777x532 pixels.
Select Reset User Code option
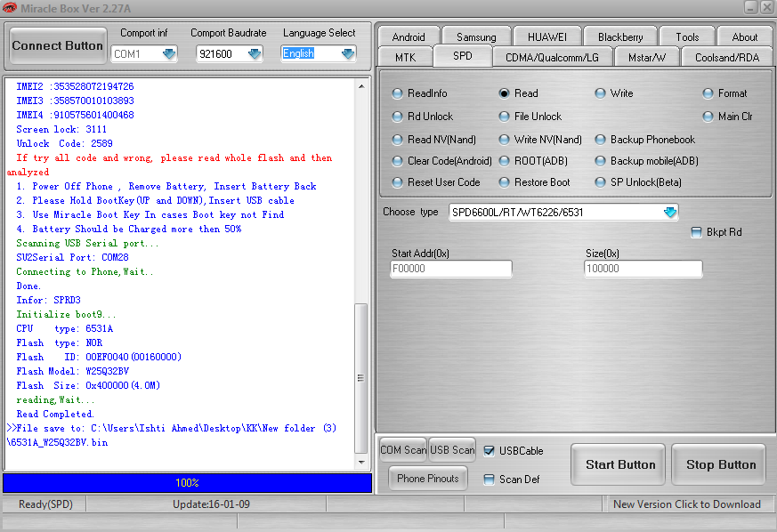coord(436,182)
